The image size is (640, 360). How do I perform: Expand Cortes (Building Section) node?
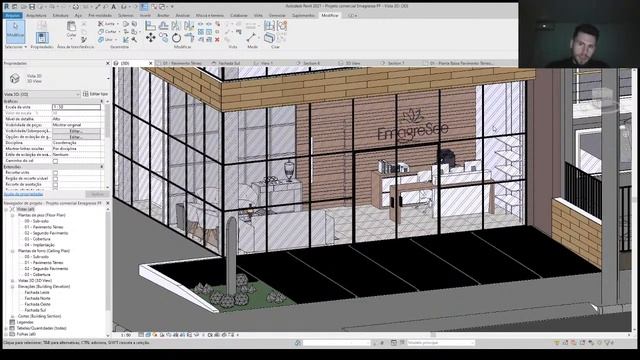tap(13, 316)
